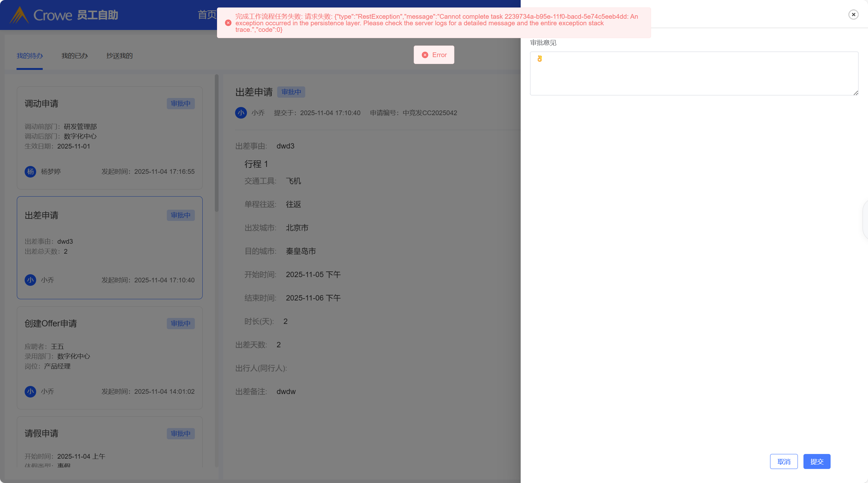Click 小乔 avatar in 出差申请 card
This screenshot has width=868, height=483.
[x=30, y=280]
